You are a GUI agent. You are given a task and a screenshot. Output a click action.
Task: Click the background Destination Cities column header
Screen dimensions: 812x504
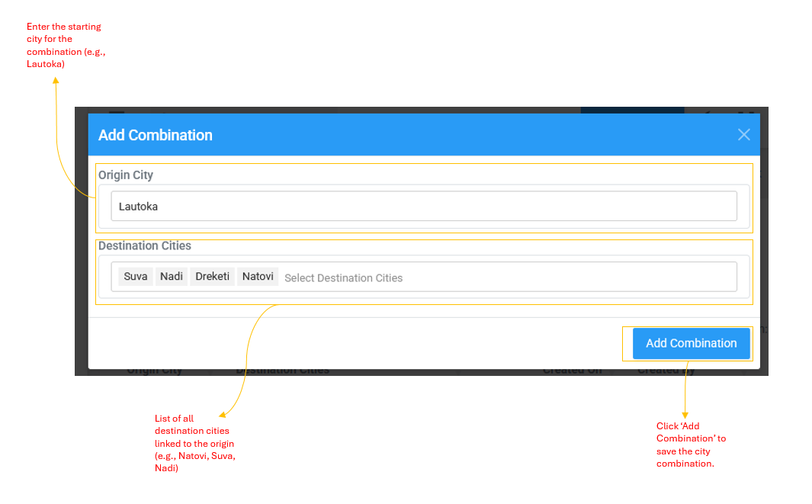(x=283, y=371)
